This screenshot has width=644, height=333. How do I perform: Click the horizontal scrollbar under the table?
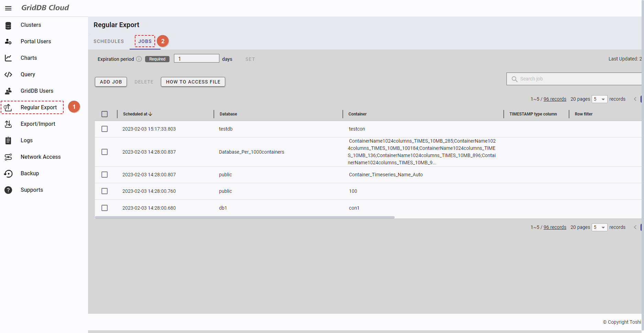pos(245,218)
